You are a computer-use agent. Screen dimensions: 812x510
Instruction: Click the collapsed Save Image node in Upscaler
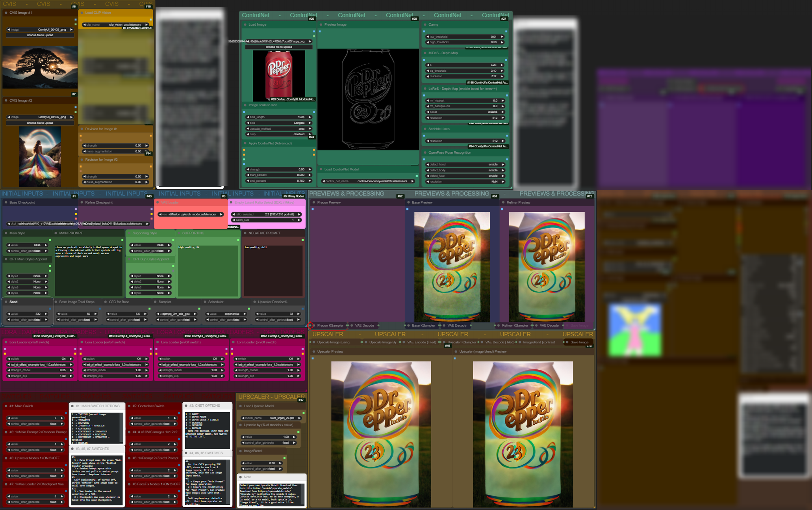coord(579,342)
